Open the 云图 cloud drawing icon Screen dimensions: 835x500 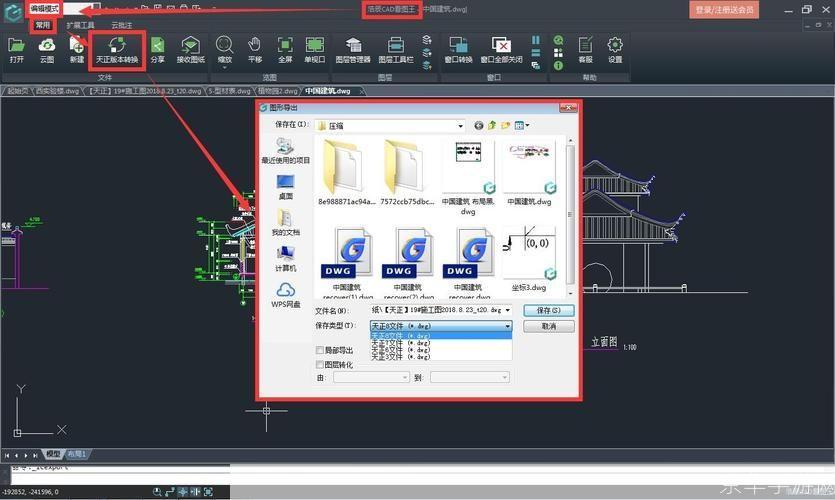click(x=47, y=50)
